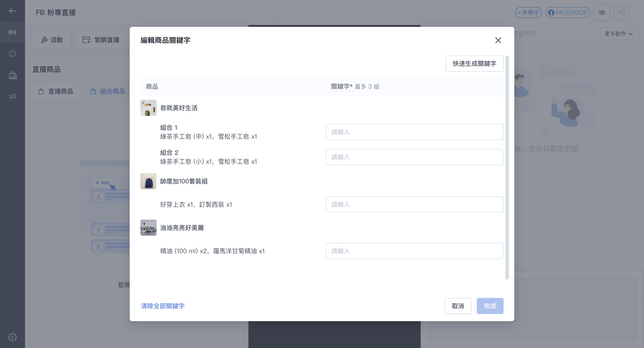Click the 皂就美好生活 product name
This screenshot has height=348, width=644.
pyautogui.click(x=179, y=108)
